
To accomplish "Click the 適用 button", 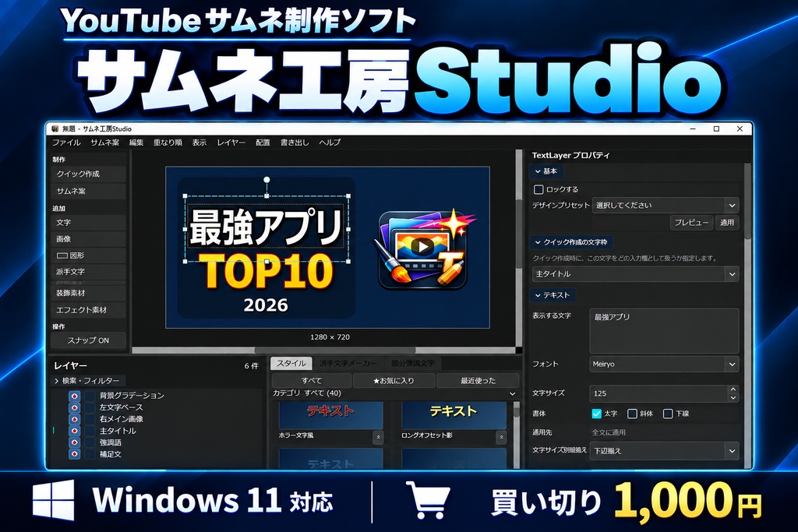I will tap(727, 223).
